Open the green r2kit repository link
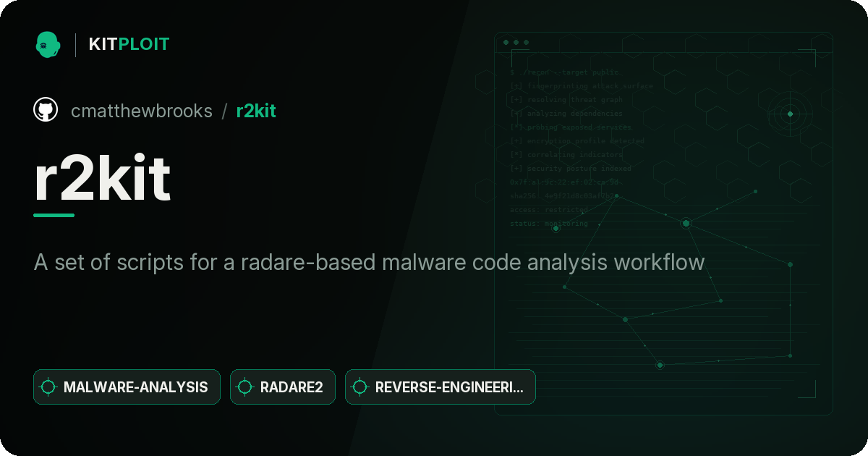This screenshot has width=868, height=456. coord(256,111)
